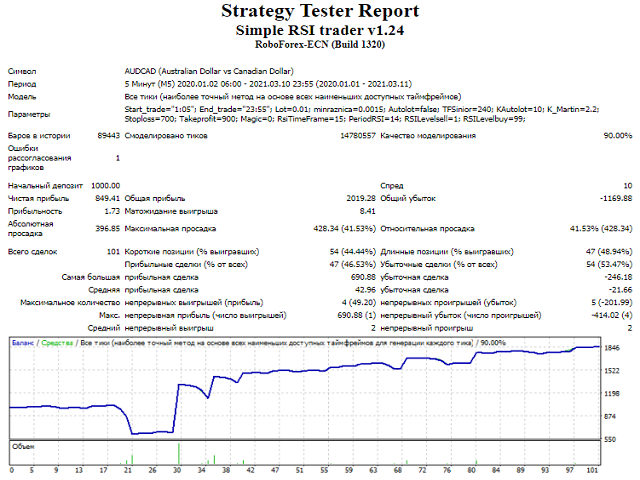Screen dimensions: 640x480
Task: Select the maximal consecutive profit value "690.88 (1)"
Action: pyautogui.click(x=356, y=315)
